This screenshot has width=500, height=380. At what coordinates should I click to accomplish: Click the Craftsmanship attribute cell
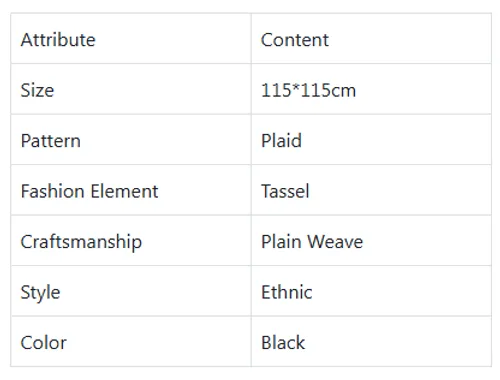pos(131,241)
